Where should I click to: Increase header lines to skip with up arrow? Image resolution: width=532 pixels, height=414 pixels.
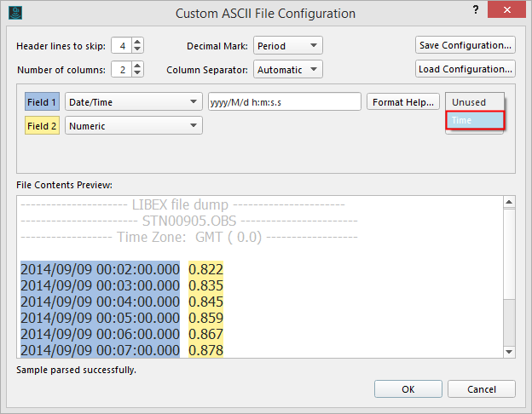coord(138,41)
